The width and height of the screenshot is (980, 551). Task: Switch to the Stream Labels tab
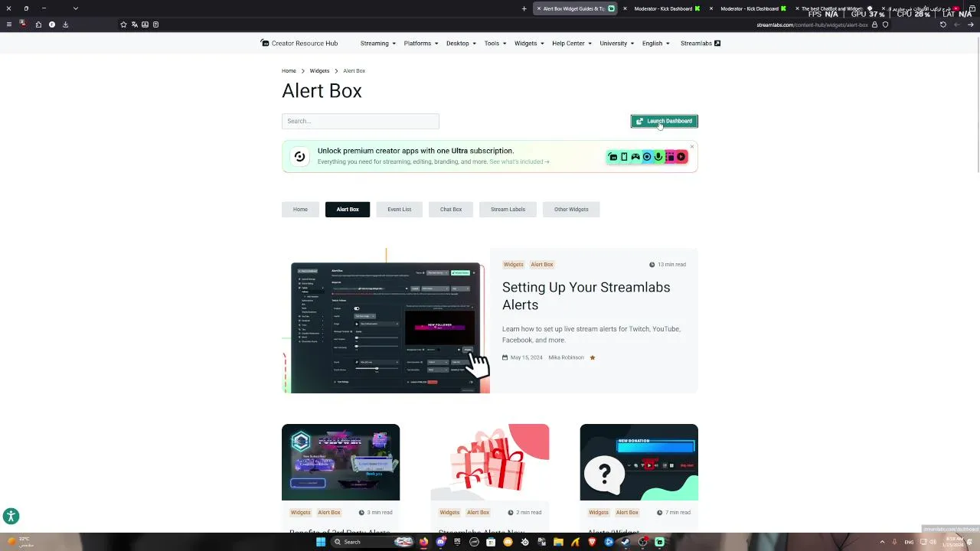coord(508,209)
